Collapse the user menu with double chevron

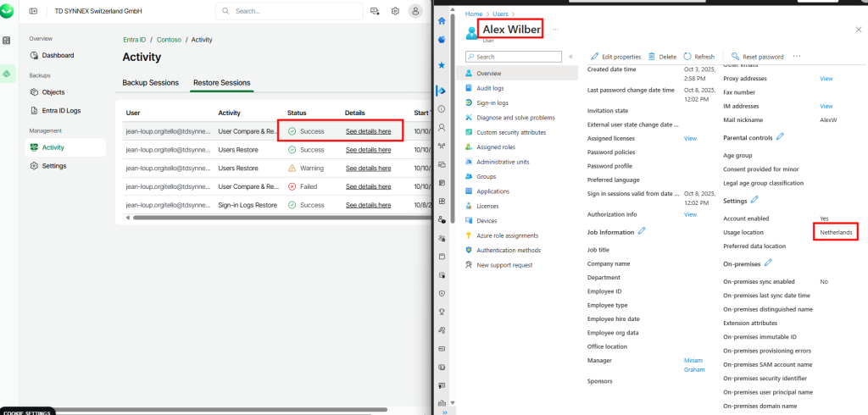point(570,57)
